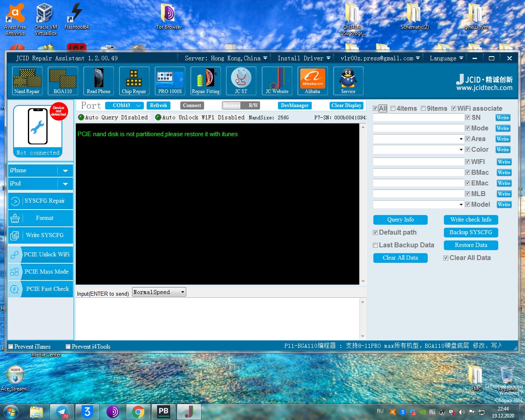Open DevManager
The width and height of the screenshot is (525, 420).
(x=294, y=105)
